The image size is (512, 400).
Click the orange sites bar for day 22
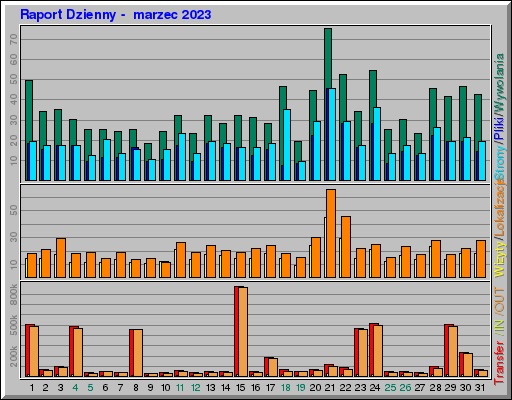tap(346, 247)
